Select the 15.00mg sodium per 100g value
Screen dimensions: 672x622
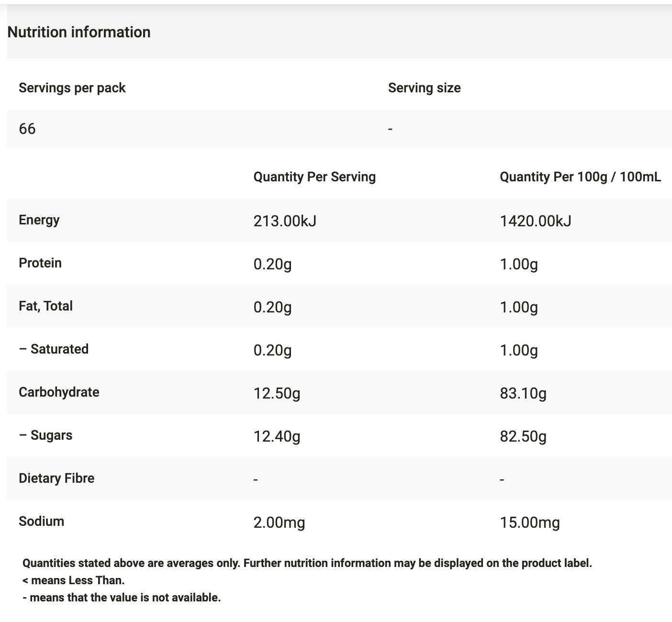point(529,522)
